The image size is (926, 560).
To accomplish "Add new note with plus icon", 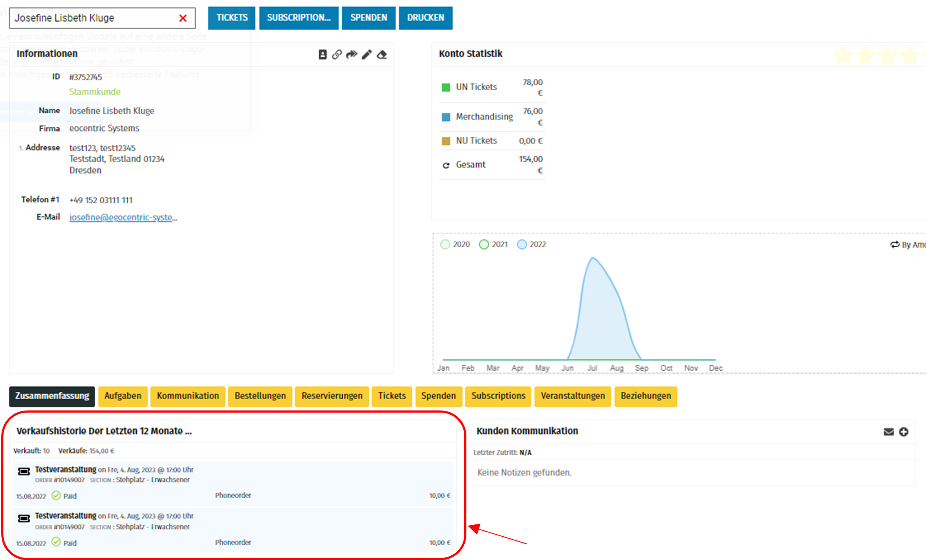I will (904, 432).
